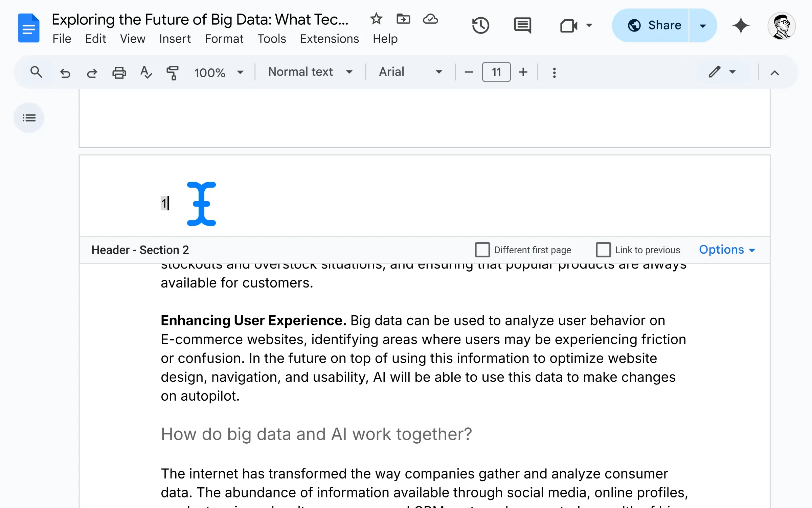Print the document
812x508 pixels.
click(x=119, y=72)
